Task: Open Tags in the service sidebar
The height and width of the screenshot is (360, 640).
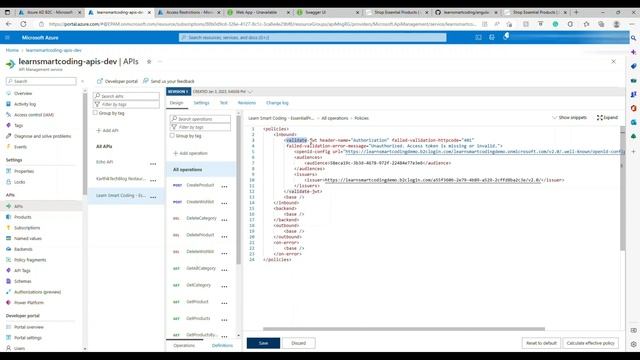Action: click(19, 125)
